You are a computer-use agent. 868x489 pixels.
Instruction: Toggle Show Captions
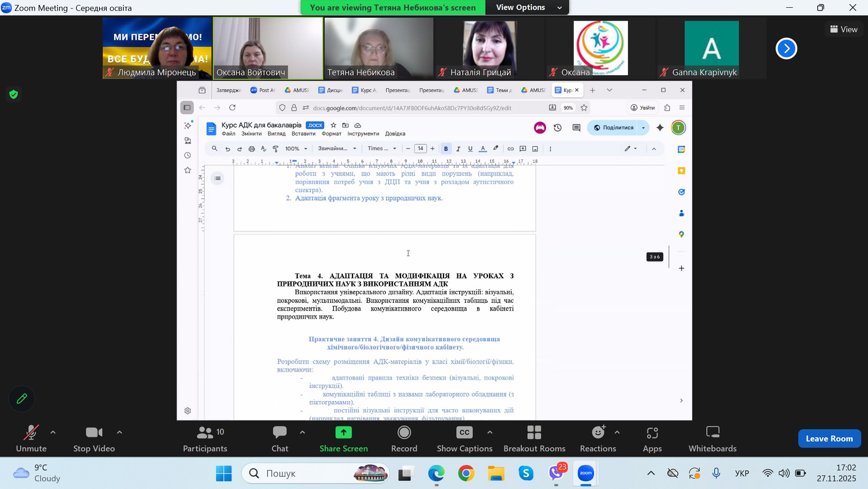coord(465,438)
